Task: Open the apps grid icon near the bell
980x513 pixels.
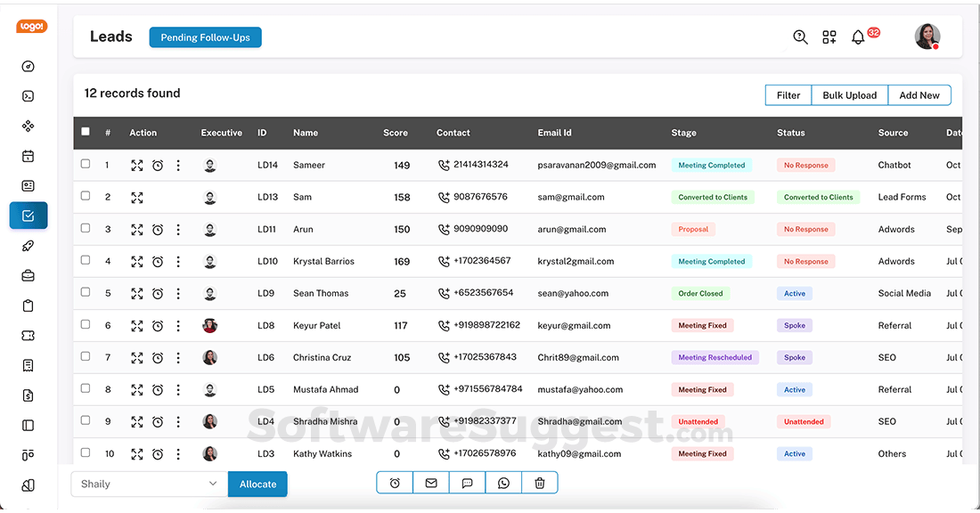Action: pos(829,37)
